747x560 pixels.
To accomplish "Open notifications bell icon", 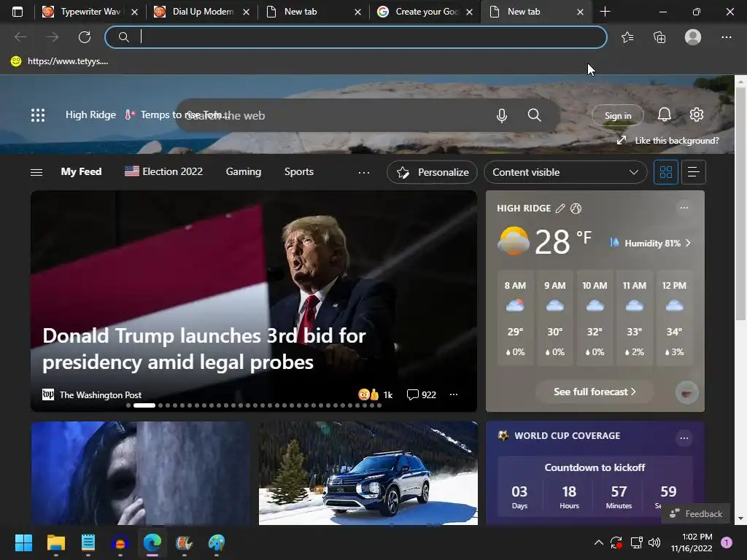I will [665, 114].
